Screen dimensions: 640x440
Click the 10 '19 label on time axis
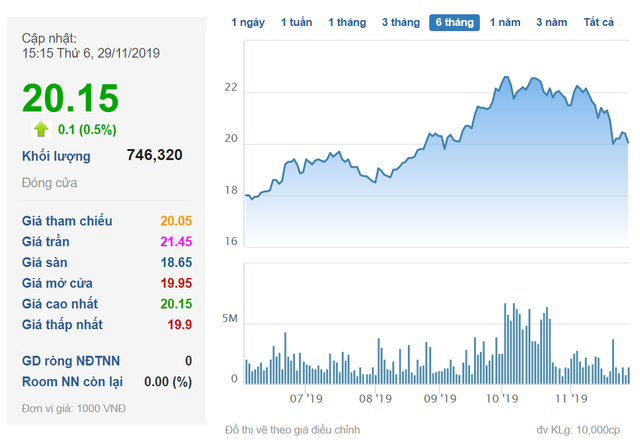point(502,398)
